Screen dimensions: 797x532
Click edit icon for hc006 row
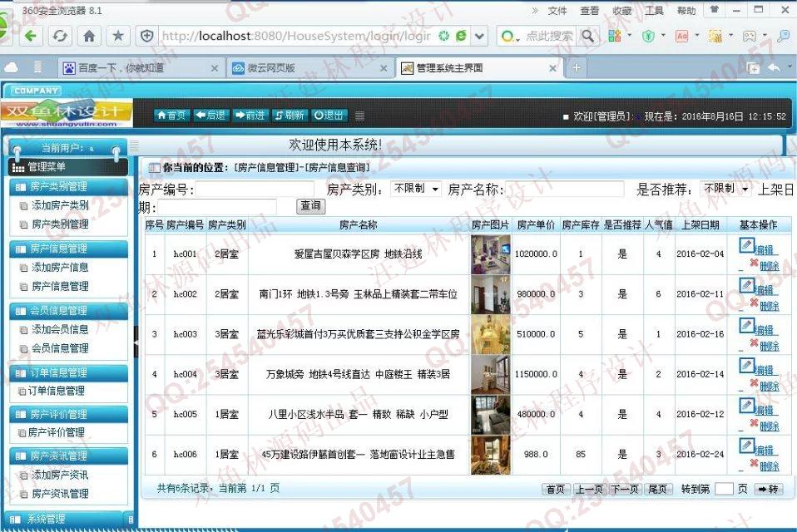click(747, 446)
